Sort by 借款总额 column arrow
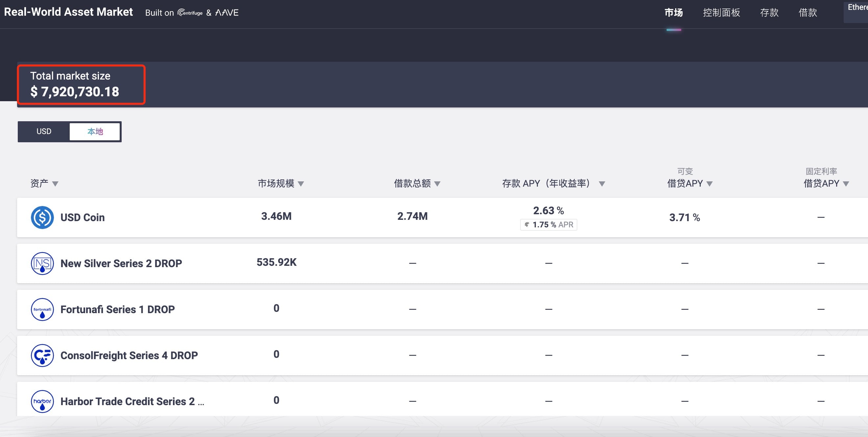 [x=437, y=184]
